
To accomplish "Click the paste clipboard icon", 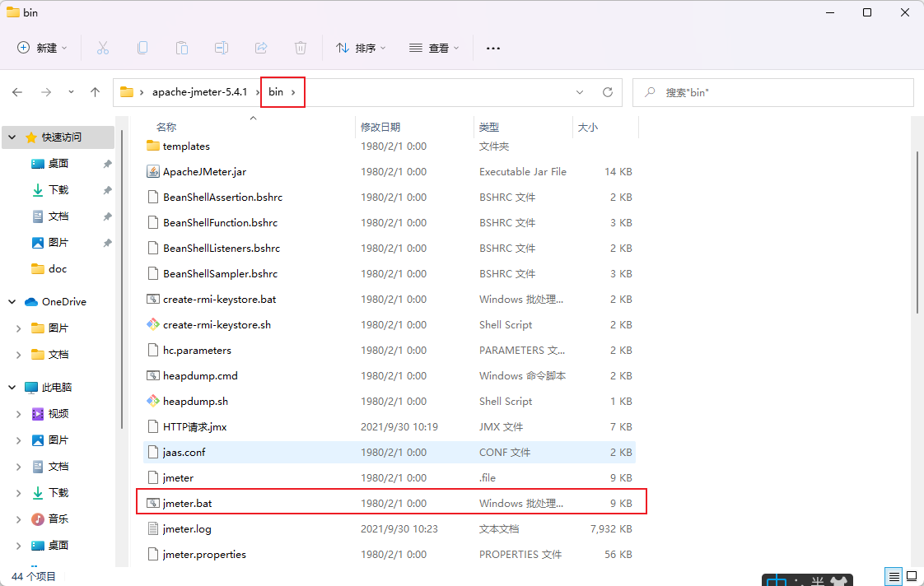I will click(x=181, y=48).
